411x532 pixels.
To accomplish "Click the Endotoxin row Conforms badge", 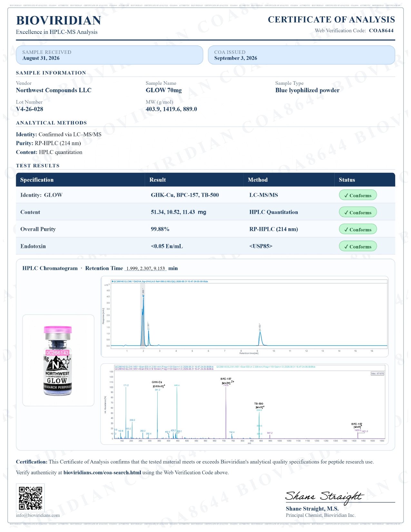I will coord(358,246).
